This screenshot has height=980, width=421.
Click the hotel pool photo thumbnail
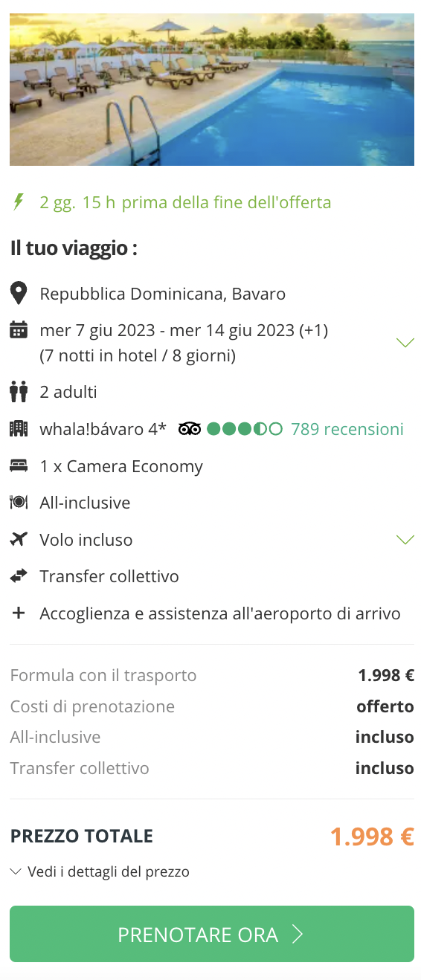[x=212, y=89]
